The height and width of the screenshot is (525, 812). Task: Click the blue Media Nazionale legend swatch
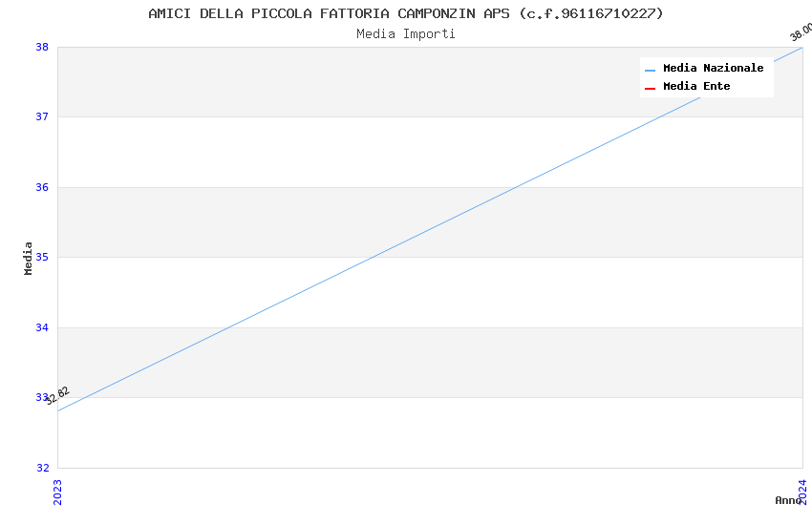[x=650, y=70]
